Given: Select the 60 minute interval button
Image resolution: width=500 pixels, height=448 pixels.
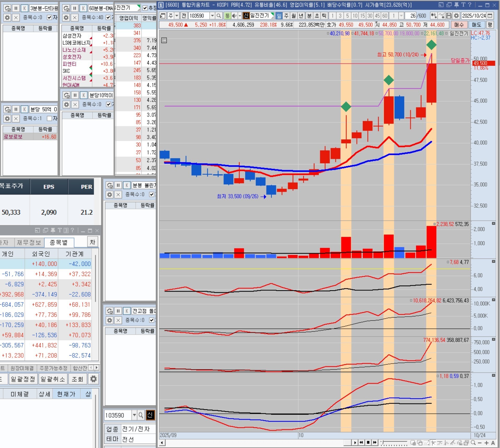Looking at the screenshot, I should [385, 16].
